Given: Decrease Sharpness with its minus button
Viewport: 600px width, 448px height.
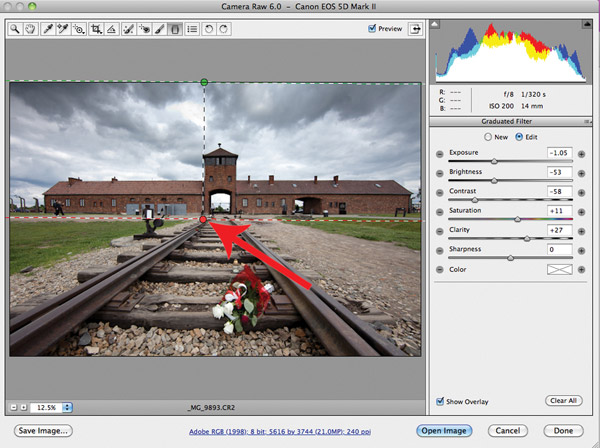Looking at the screenshot, I should [440, 251].
